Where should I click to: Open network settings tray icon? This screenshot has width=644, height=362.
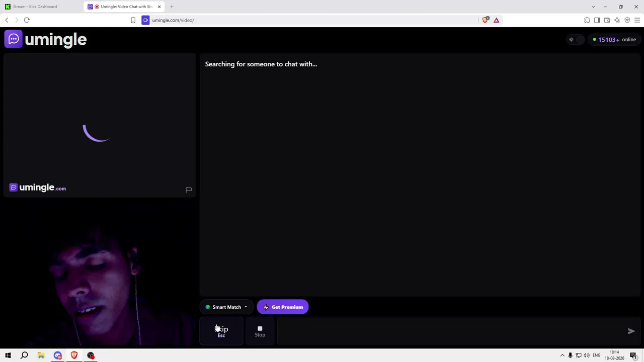point(579,355)
